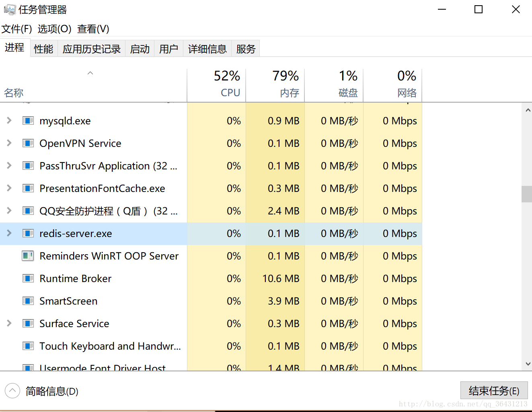The height and width of the screenshot is (412, 532).
Task: Click the 0.9 MB memory value
Action: [283, 121]
